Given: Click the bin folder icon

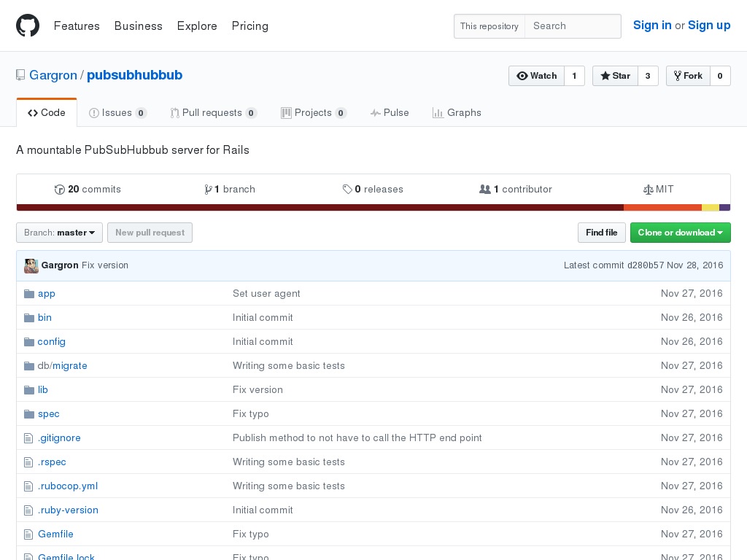Looking at the screenshot, I should pyautogui.click(x=29, y=318).
